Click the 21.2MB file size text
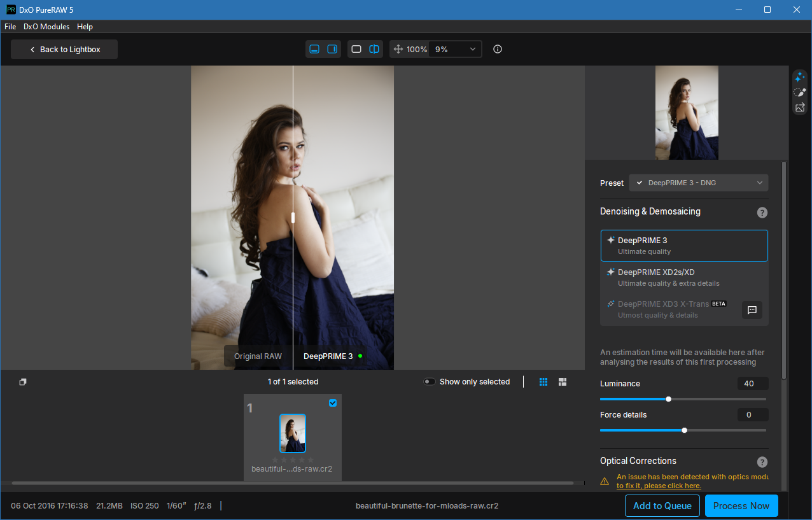The image size is (812, 520). [x=109, y=506]
